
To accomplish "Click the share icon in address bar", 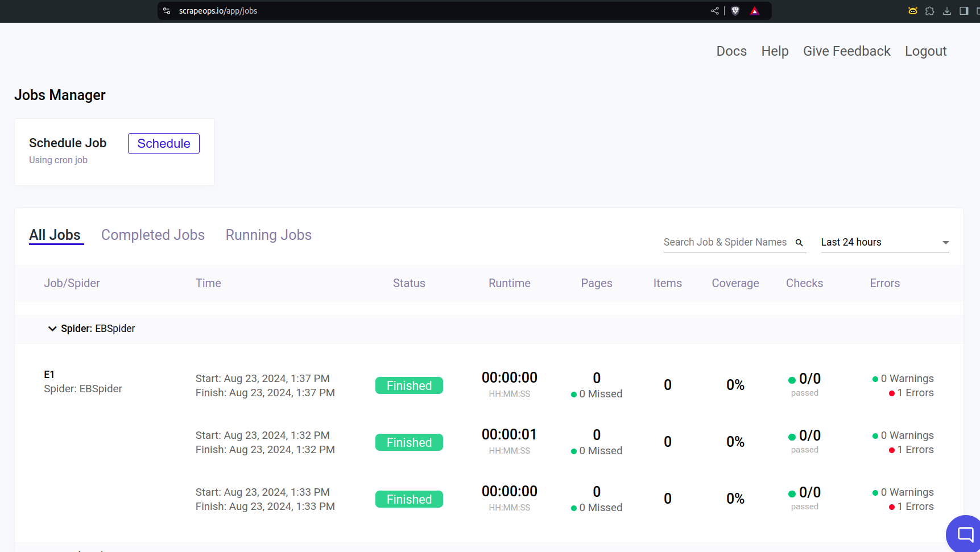I will coord(715,11).
